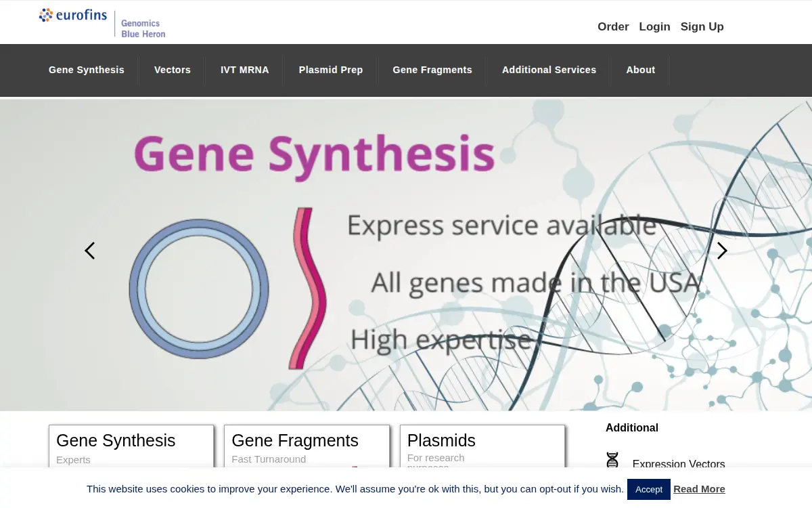Accept the cookie notice
This screenshot has height=508, width=812.
[x=649, y=489]
